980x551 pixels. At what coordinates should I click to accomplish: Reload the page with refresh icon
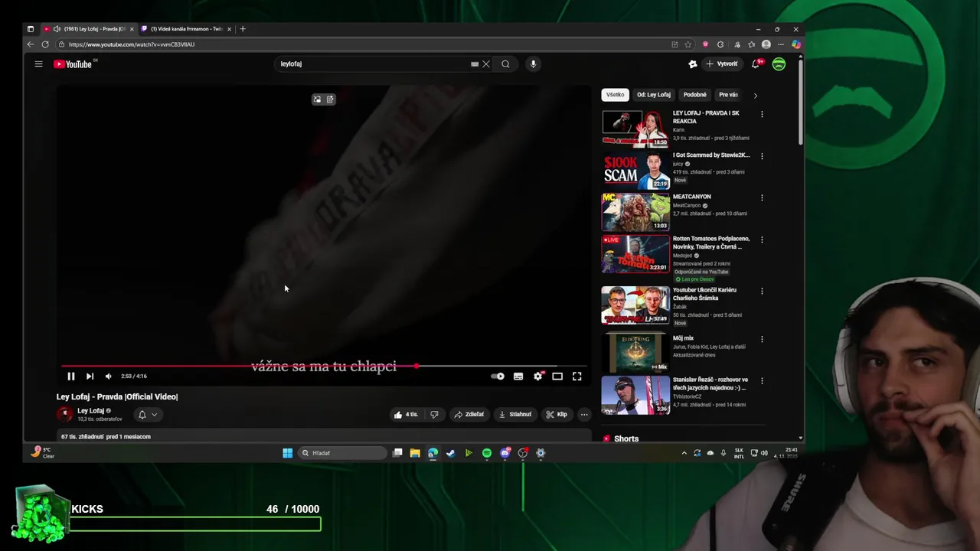(45, 44)
